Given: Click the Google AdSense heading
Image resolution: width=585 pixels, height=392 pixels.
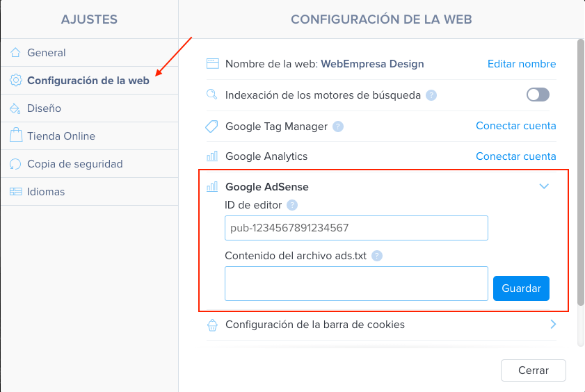Looking at the screenshot, I should [266, 187].
